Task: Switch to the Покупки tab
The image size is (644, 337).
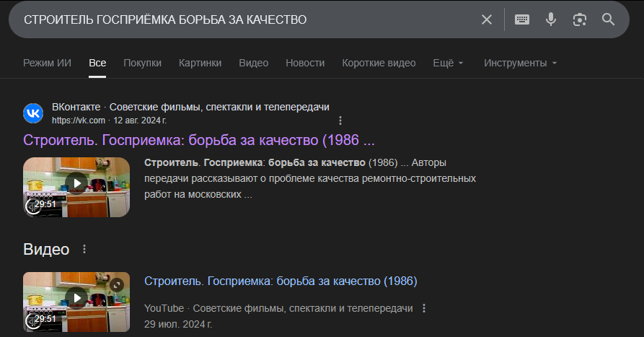Action: tap(143, 63)
